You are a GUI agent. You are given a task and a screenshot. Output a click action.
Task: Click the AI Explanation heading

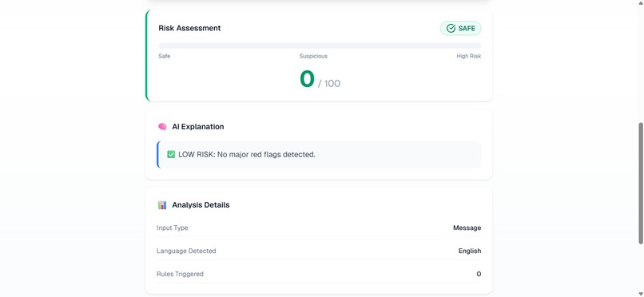pos(198,127)
